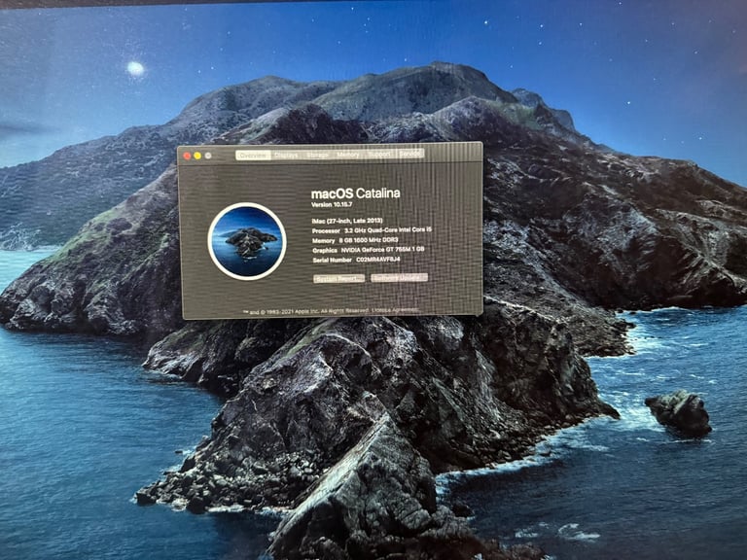This screenshot has height=560, width=747.
Task: Click the Serial Number value
Action: (378, 260)
